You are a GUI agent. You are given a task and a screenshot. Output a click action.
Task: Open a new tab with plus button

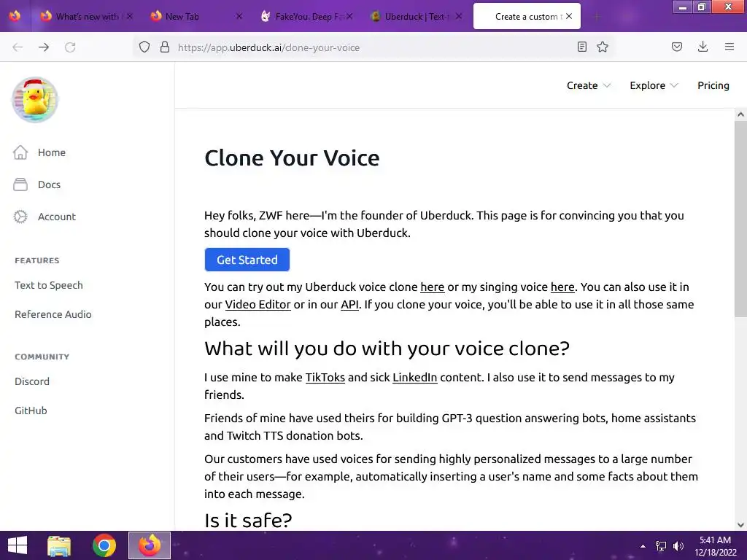tap(597, 17)
